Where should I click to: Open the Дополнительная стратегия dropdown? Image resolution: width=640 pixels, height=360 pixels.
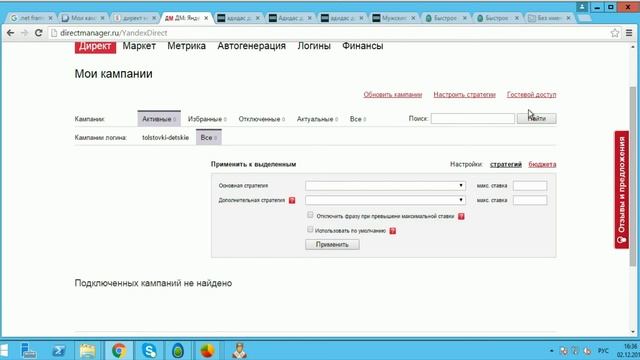pyautogui.click(x=385, y=200)
